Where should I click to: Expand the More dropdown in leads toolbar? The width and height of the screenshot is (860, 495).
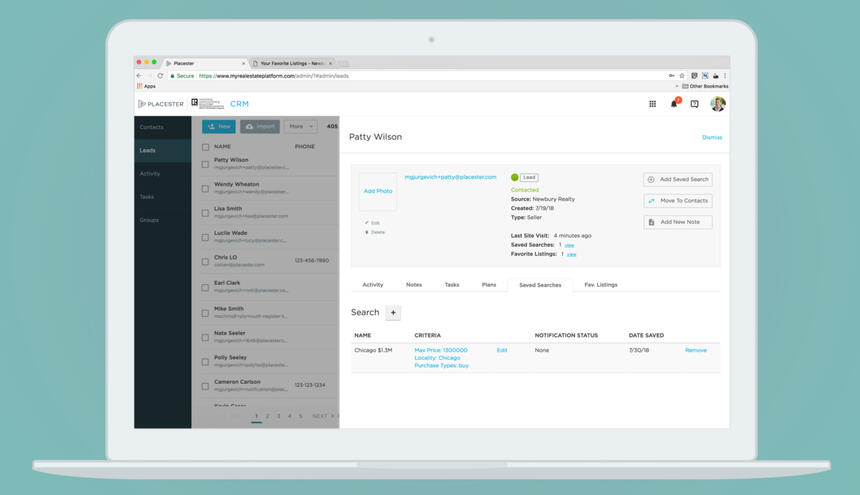301,127
